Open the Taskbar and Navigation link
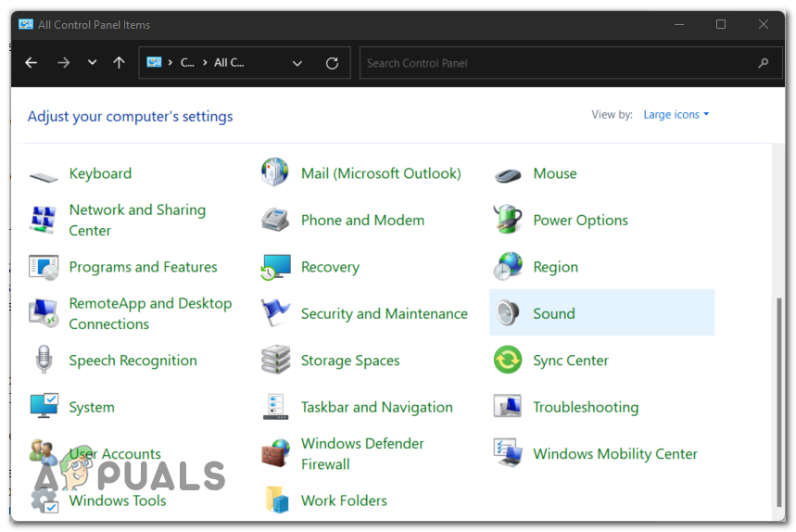796x532 pixels. pos(376,407)
